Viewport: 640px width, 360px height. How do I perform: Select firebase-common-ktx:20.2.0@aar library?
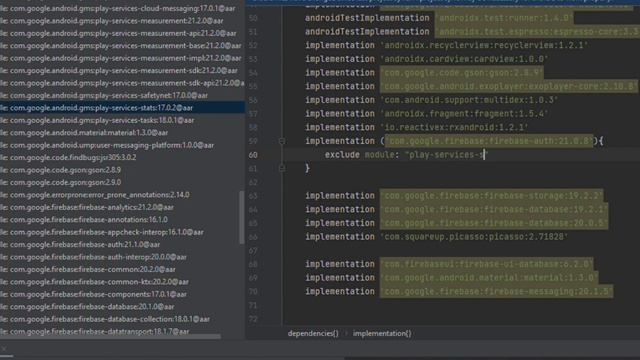[122, 282]
